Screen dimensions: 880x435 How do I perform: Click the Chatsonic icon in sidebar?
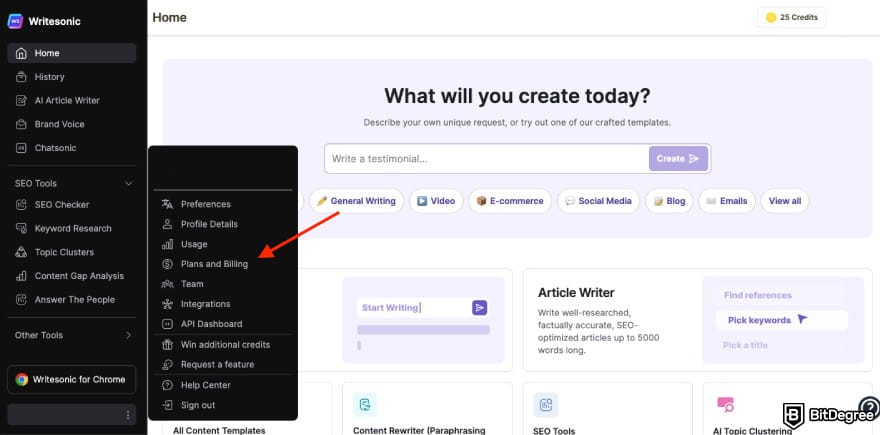21,148
